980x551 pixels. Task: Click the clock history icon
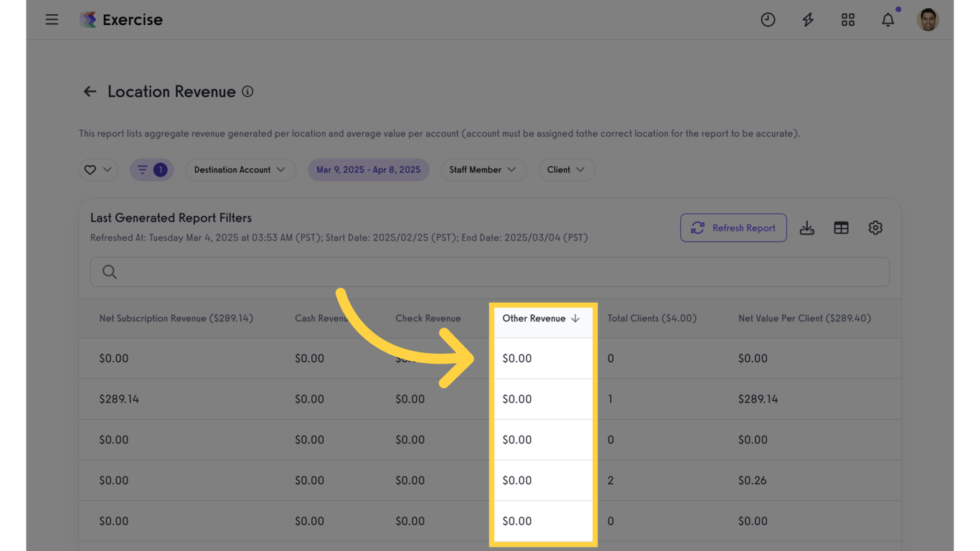click(x=768, y=19)
